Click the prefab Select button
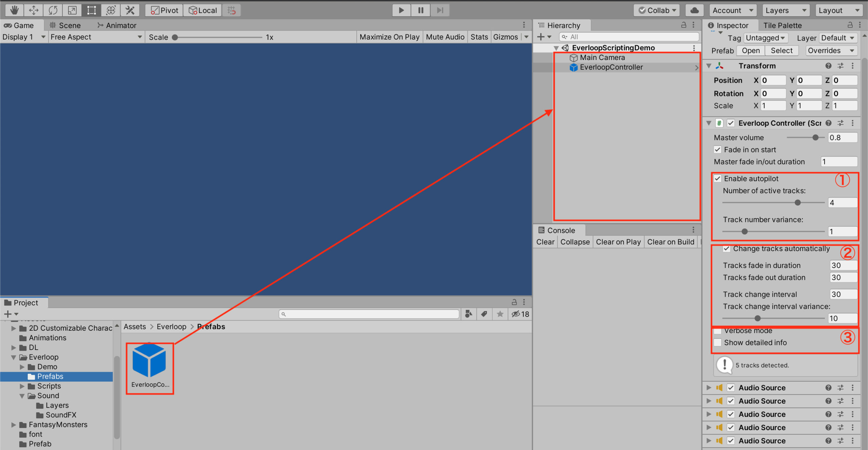Image resolution: width=868 pixels, height=450 pixels. [x=782, y=50]
